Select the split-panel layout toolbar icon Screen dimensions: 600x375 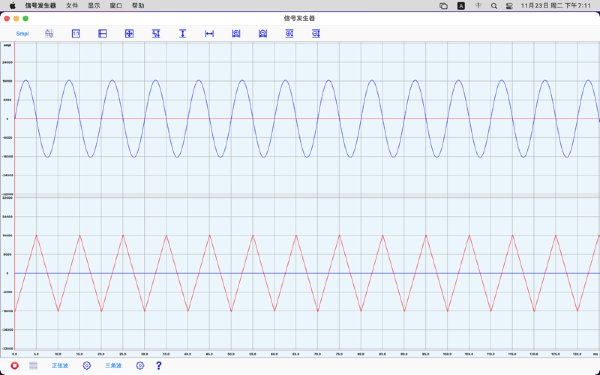(103, 34)
